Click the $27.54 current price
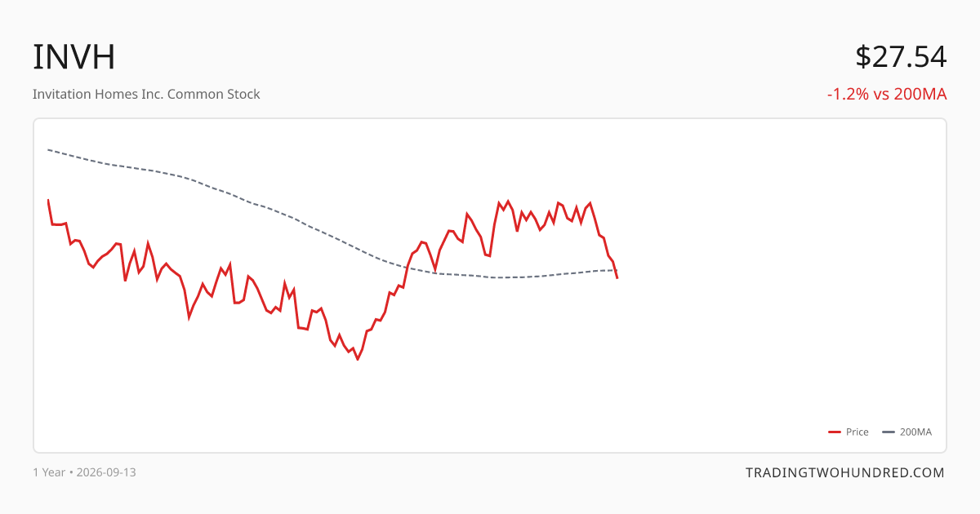 [x=901, y=57]
